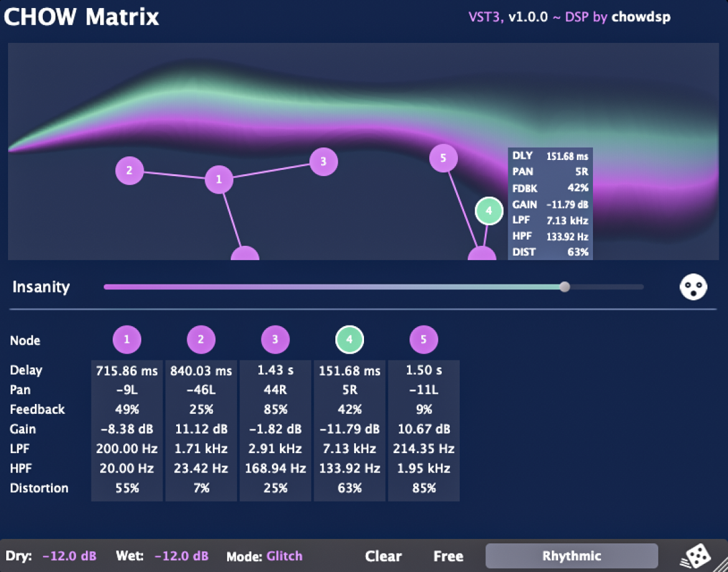Screen dimensions: 728x572
Task: Click the Feedback value 49%
Action: (x=127, y=410)
